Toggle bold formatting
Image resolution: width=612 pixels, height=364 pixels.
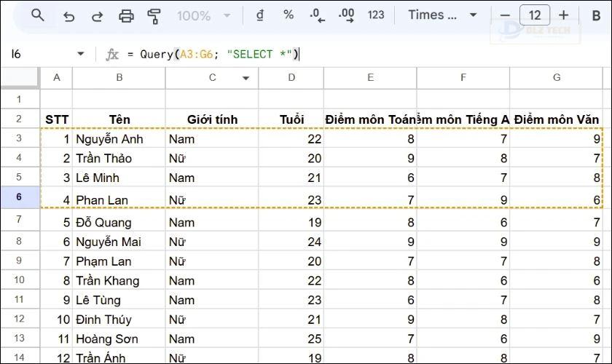pyautogui.click(x=596, y=15)
